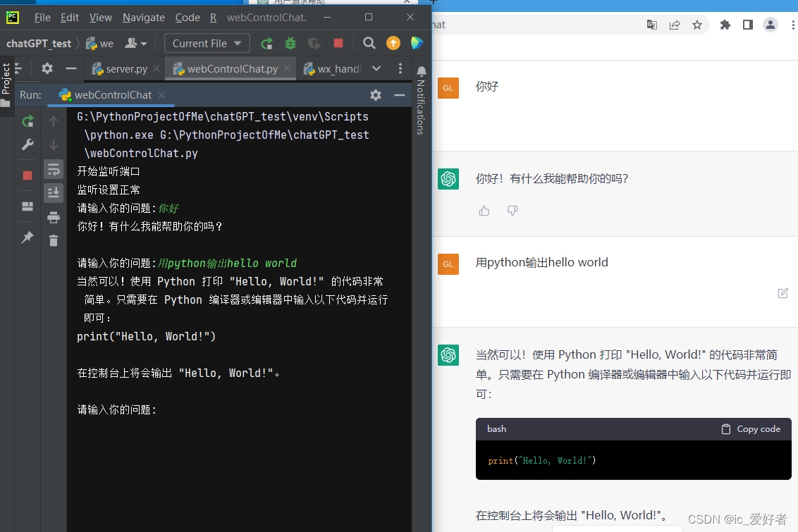Hide the Run tool window
The image size is (798, 532).
[400, 95]
